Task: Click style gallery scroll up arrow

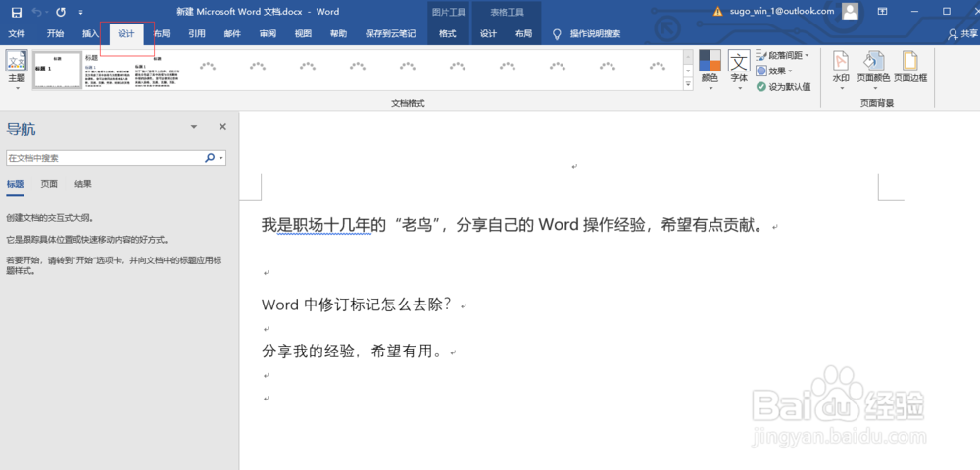Action: (689, 56)
